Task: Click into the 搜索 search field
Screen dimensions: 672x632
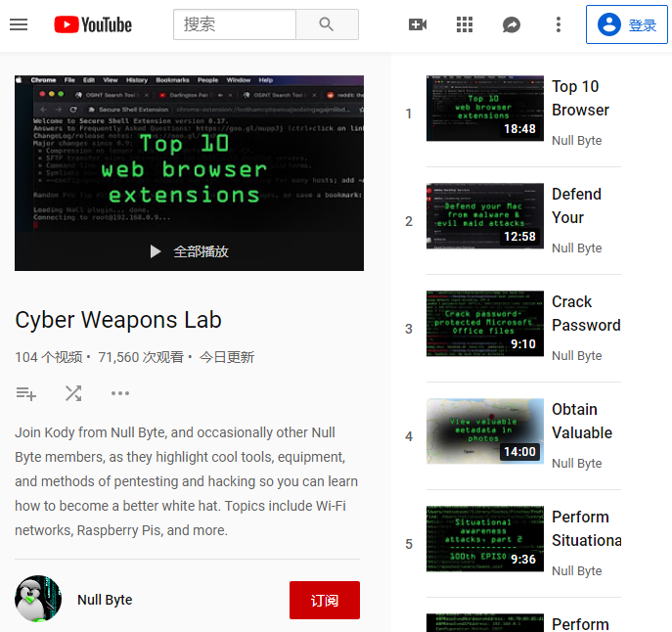Action: click(x=235, y=24)
